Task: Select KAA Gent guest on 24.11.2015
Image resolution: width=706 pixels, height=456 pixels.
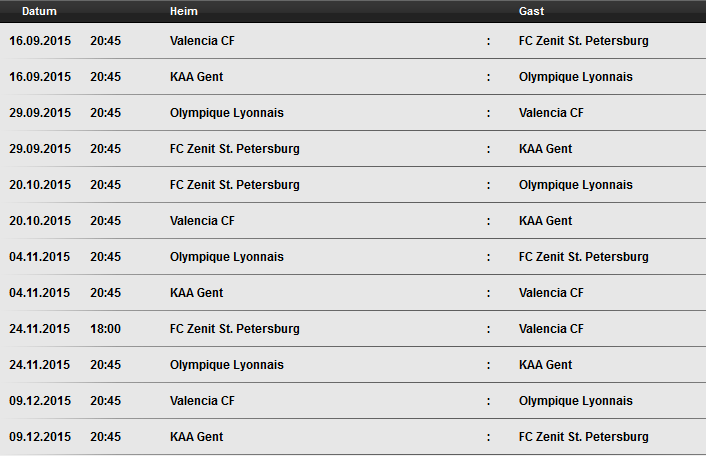Action: coord(545,365)
